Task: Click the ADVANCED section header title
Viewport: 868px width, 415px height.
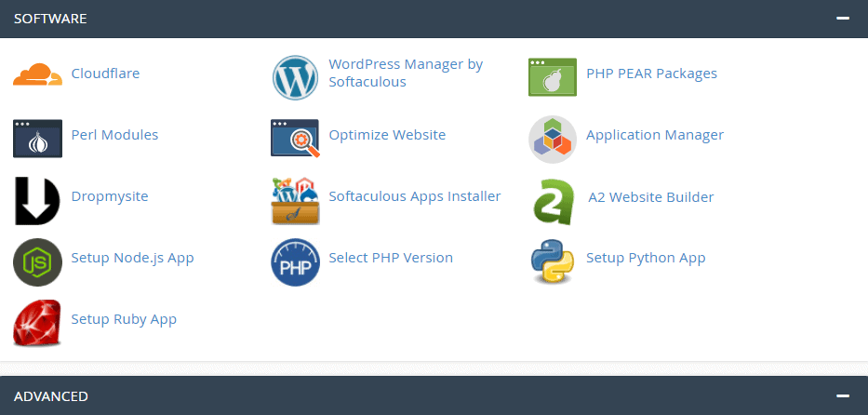Action: coord(51,396)
